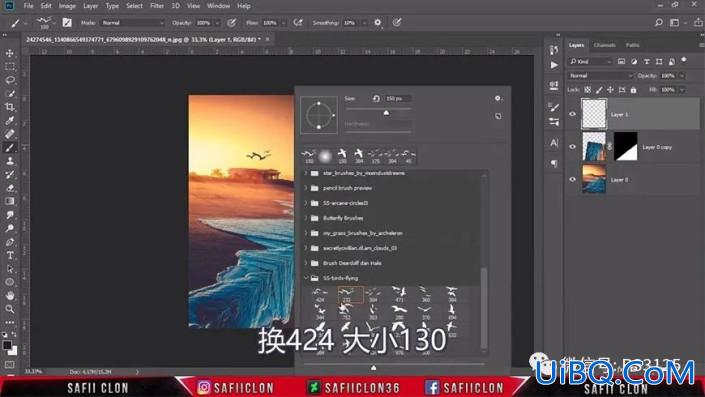Open the Opacity dropdown in options bar
The width and height of the screenshot is (705, 397).
(x=218, y=22)
